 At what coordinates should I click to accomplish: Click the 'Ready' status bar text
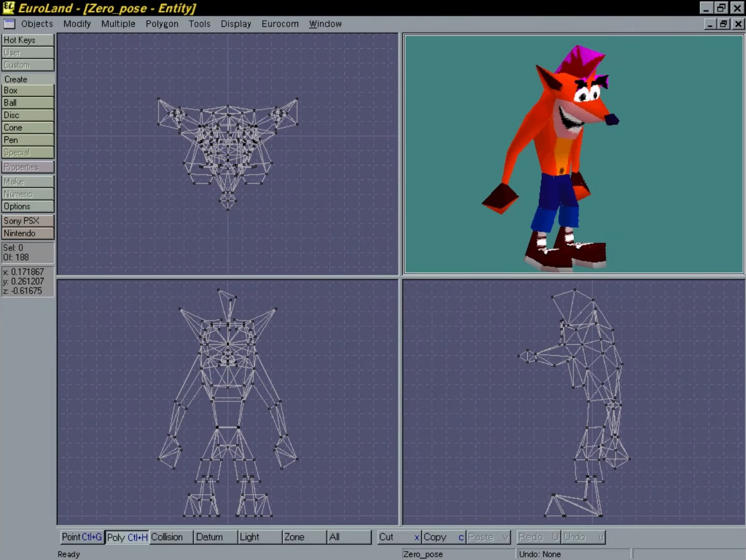[x=68, y=554]
